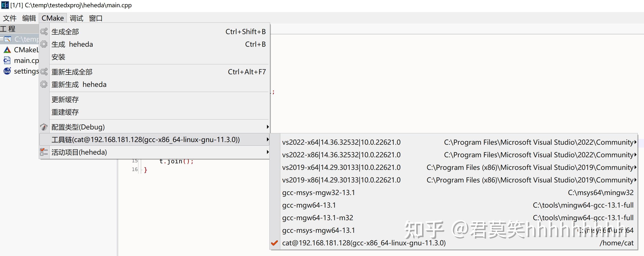644x256 pixels.
Task: Open the 调试 menu
Action: tap(76, 18)
